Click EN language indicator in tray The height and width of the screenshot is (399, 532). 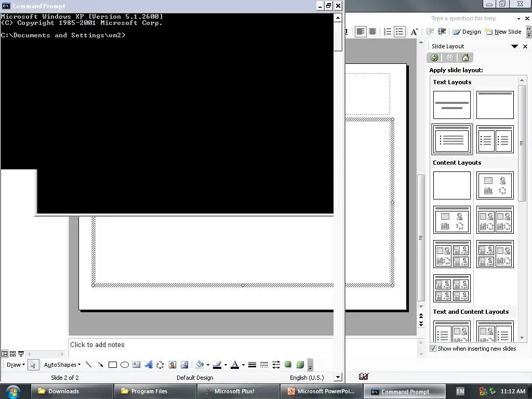pyautogui.click(x=460, y=391)
